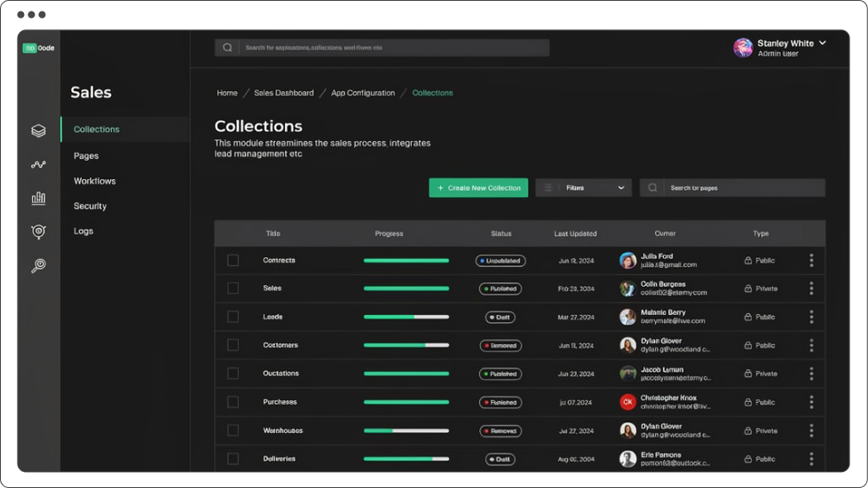Check the Purchases row checkbox
The height and width of the screenshot is (488, 868).
click(233, 402)
